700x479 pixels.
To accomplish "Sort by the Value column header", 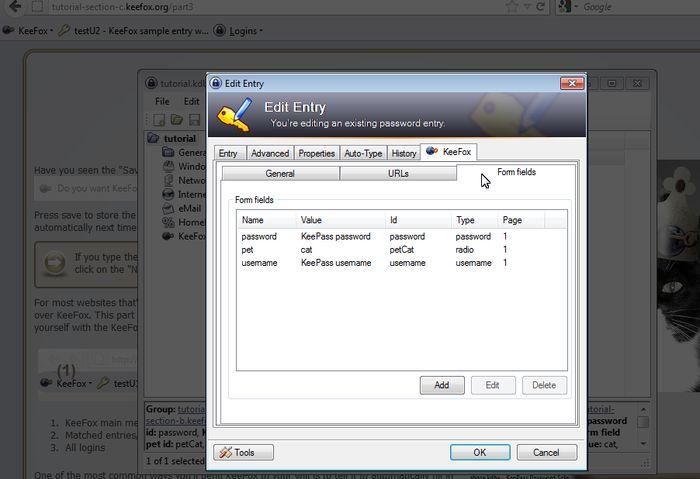I will click(341, 220).
